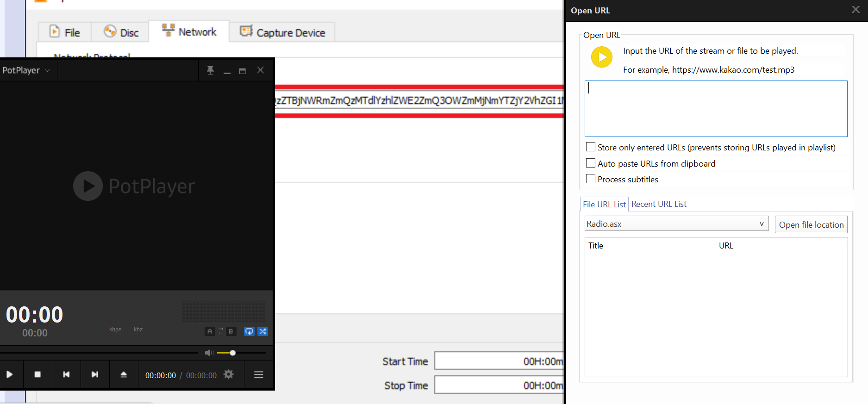This screenshot has height=404, width=868.
Task: Switch to the File tab in VLC
Action: [x=65, y=32]
